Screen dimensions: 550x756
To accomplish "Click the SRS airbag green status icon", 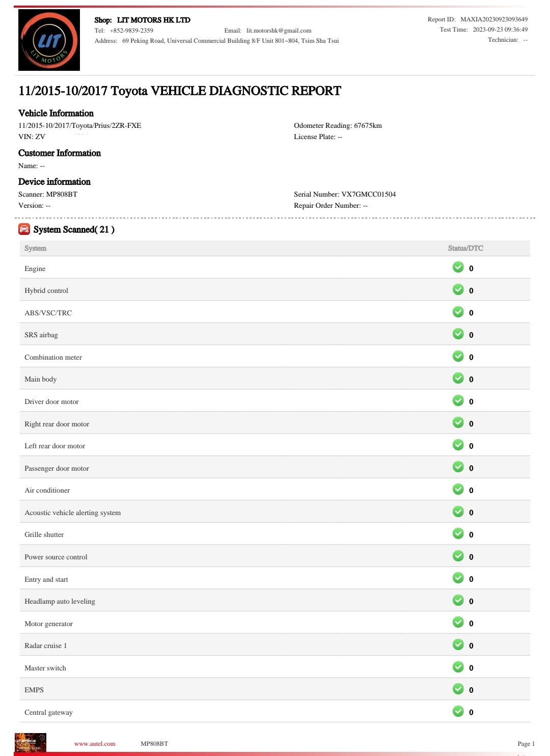I will pos(458,334).
